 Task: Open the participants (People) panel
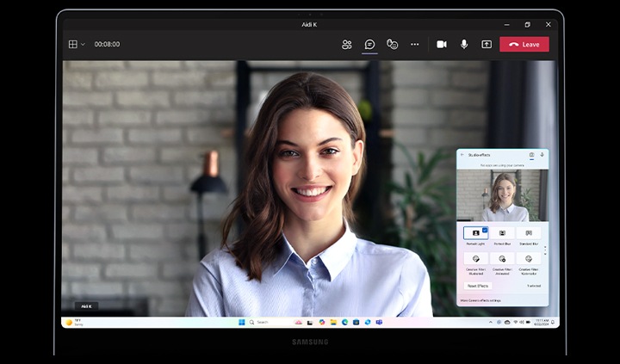coord(347,44)
